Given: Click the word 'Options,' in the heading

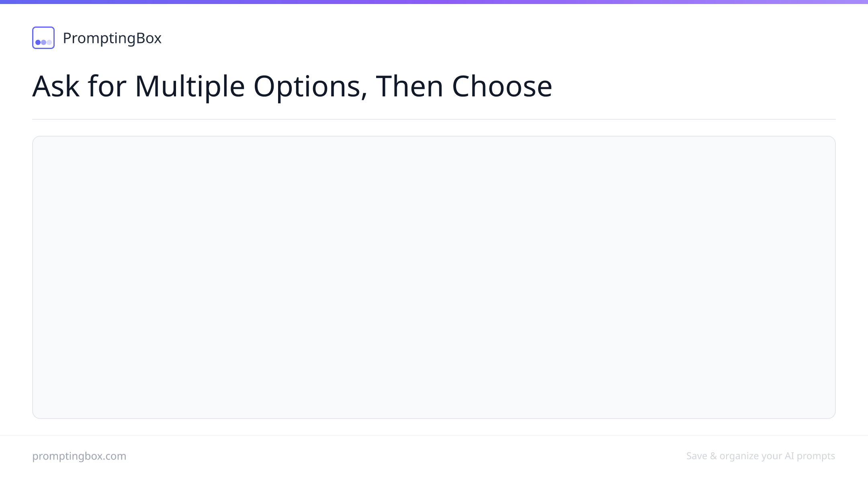Looking at the screenshot, I should point(310,87).
